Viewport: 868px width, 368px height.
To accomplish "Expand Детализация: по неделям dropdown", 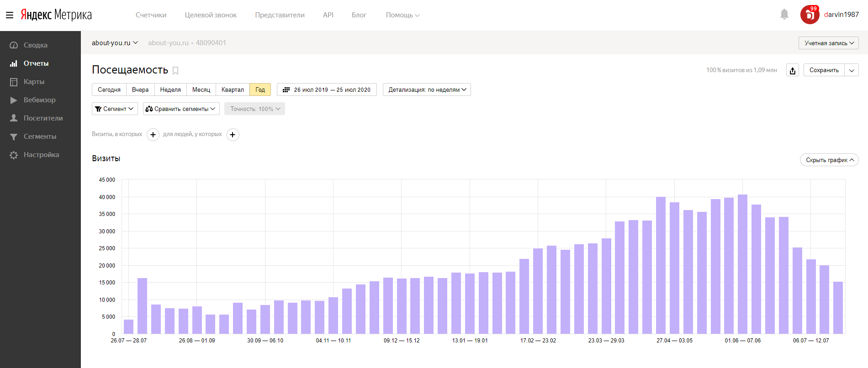I will click(x=427, y=89).
